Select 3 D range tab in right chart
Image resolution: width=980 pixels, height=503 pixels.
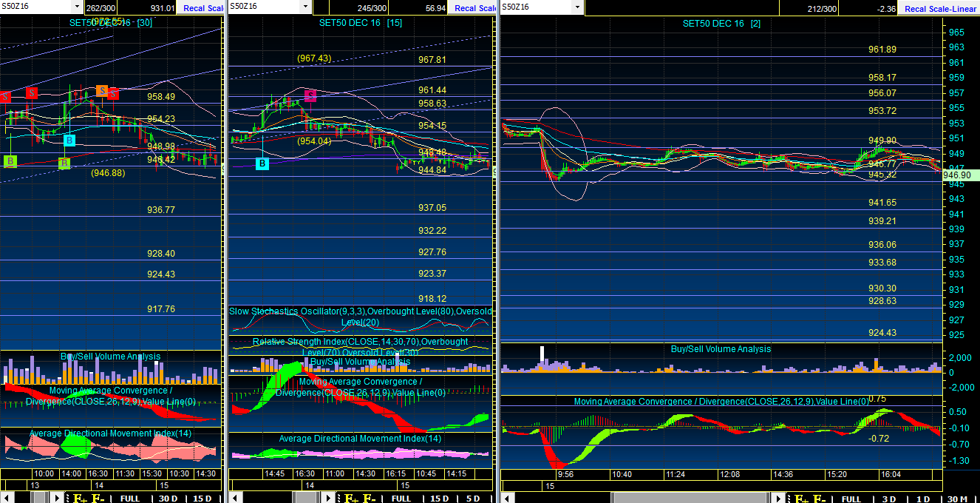point(889,498)
